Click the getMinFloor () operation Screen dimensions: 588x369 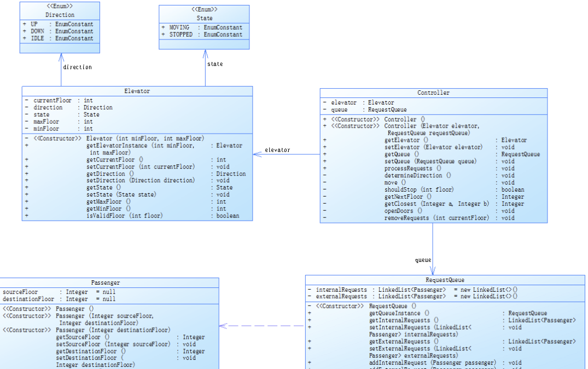click(126, 209)
